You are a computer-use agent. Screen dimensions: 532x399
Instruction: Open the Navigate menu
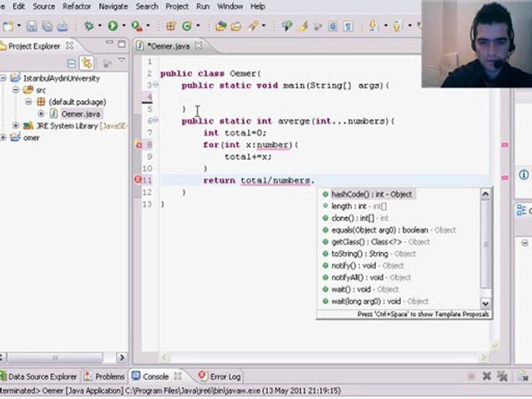point(113,6)
